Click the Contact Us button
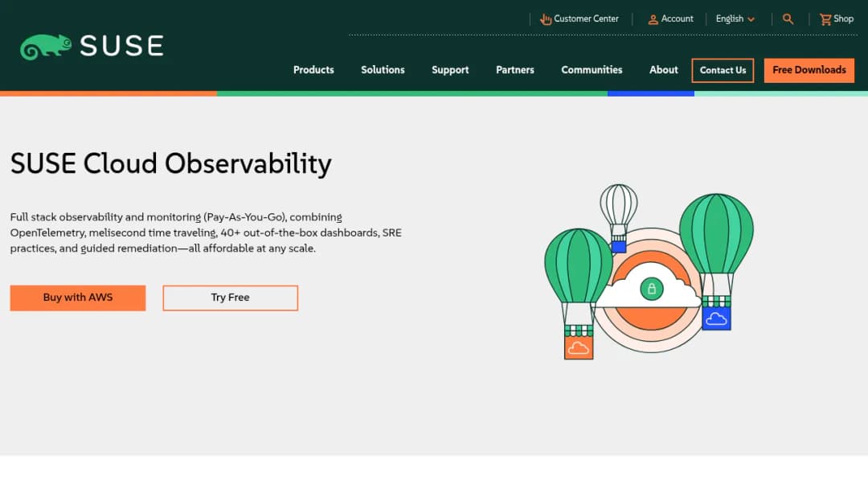The image size is (868, 489). 723,70
